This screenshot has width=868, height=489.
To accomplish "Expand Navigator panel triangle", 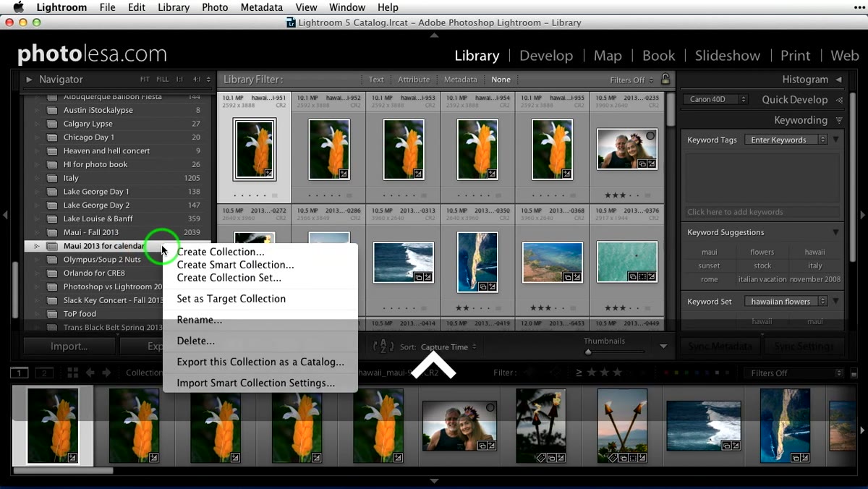I will click(29, 80).
